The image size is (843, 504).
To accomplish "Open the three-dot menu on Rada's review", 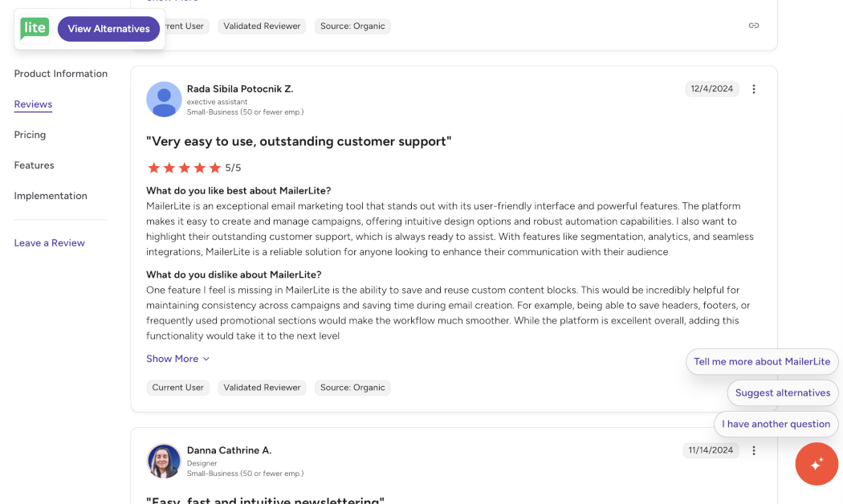I will [x=753, y=89].
